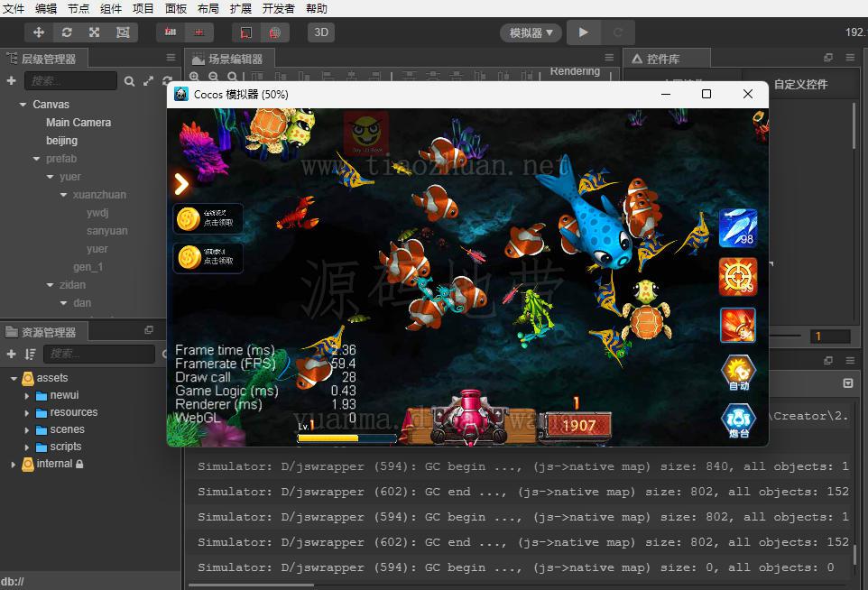
Task: Switch to the 场景编辑器 tab
Action: click(x=229, y=59)
